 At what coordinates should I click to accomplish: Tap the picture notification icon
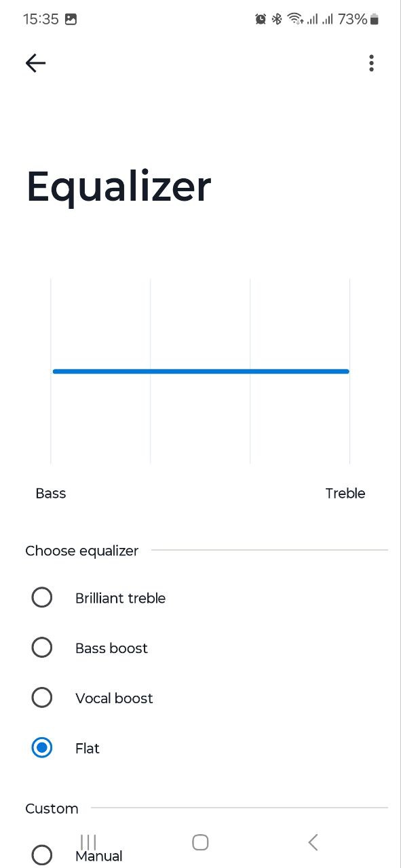coord(71,19)
